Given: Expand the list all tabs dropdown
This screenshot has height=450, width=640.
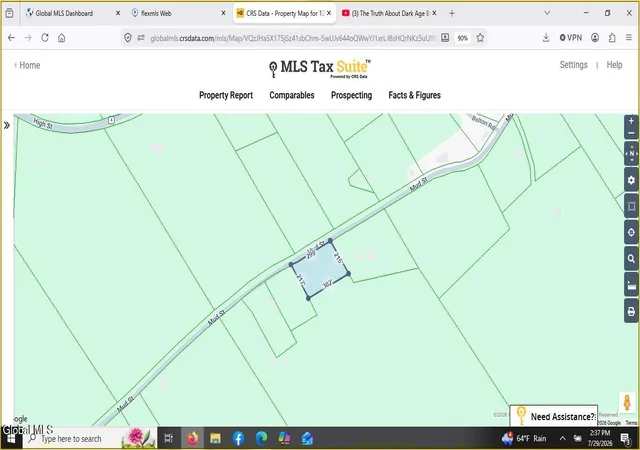Looking at the screenshot, I should pyautogui.click(x=547, y=13).
